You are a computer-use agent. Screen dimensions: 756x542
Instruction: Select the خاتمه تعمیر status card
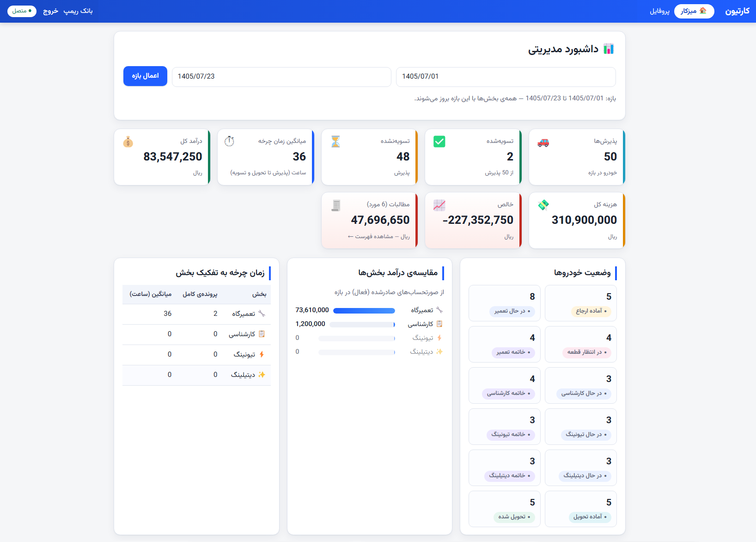[505, 345]
